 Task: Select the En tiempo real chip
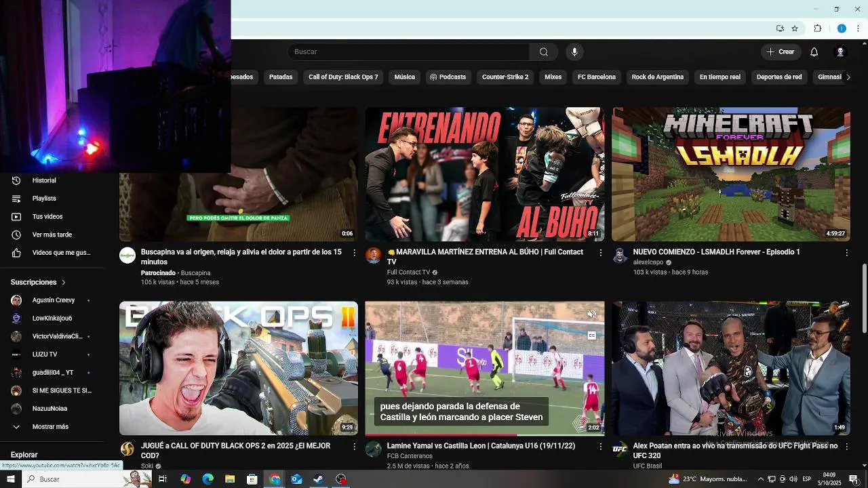pos(720,77)
